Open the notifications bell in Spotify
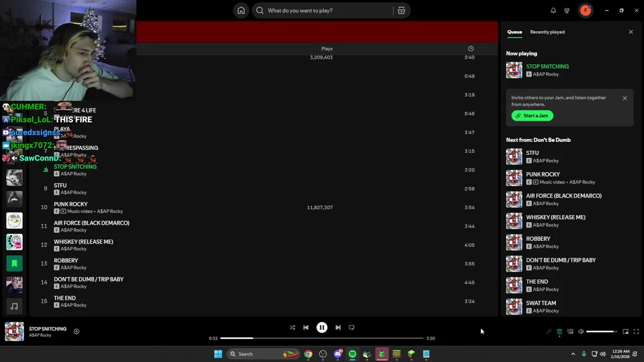The width and height of the screenshot is (644, 362). [x=553, y=11]
